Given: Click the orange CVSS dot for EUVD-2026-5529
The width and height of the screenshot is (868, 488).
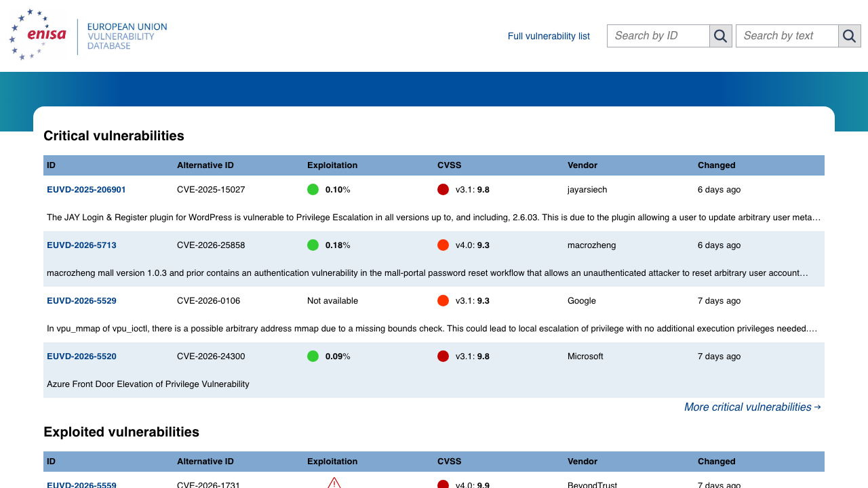Looking at the screenshot, I should tap(443, 301).
